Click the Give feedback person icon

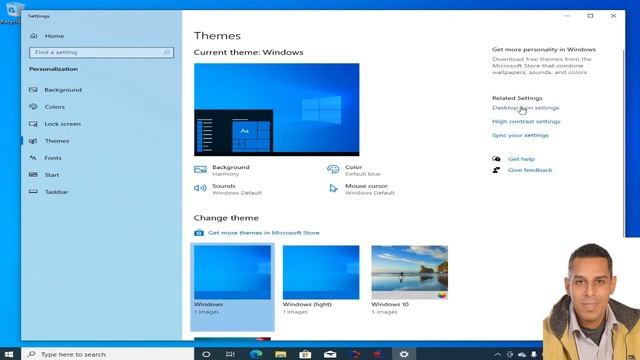(496, 170)
